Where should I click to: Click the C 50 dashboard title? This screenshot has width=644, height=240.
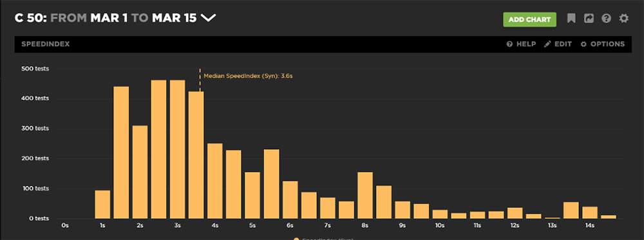pos(31,19)
